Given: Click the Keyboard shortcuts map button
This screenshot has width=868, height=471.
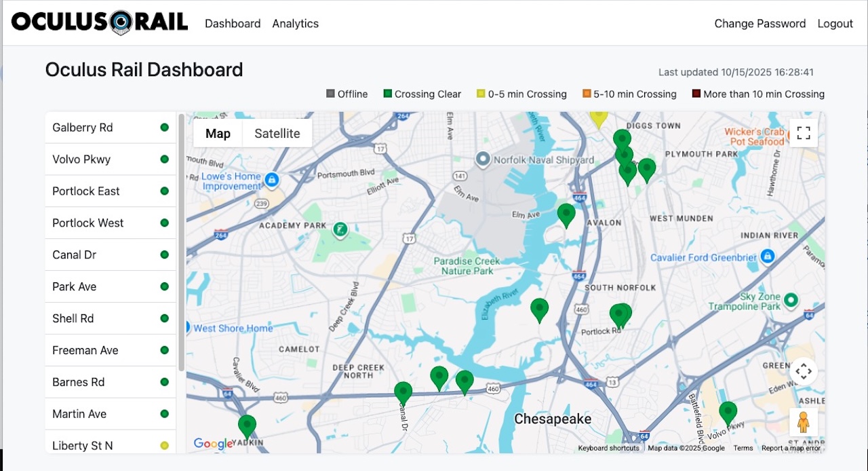Looking at the screenshot, I should [x=608, y=448].
